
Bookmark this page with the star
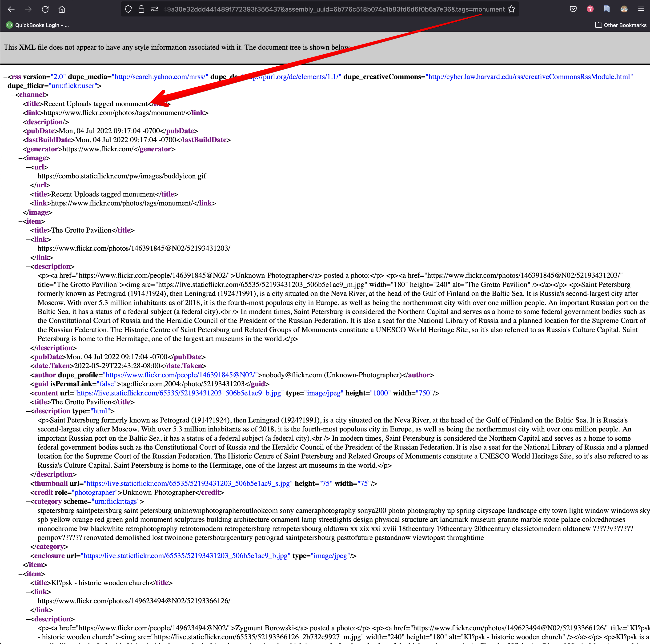(511, 9)
